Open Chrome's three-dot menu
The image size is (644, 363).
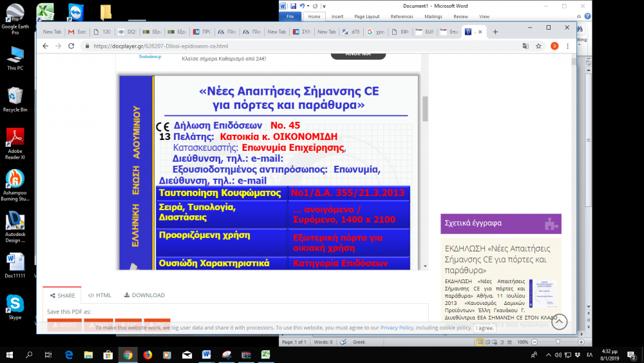[567, 46]
